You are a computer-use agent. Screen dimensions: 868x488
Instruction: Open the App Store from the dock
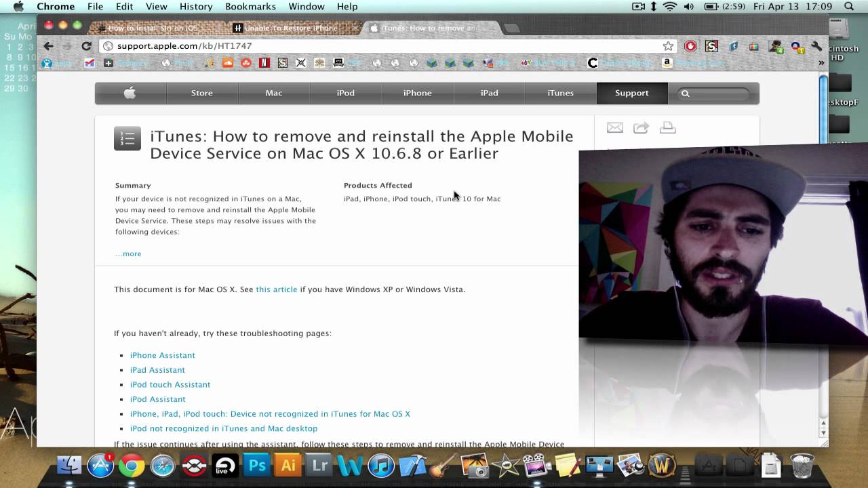coord(100,466)
